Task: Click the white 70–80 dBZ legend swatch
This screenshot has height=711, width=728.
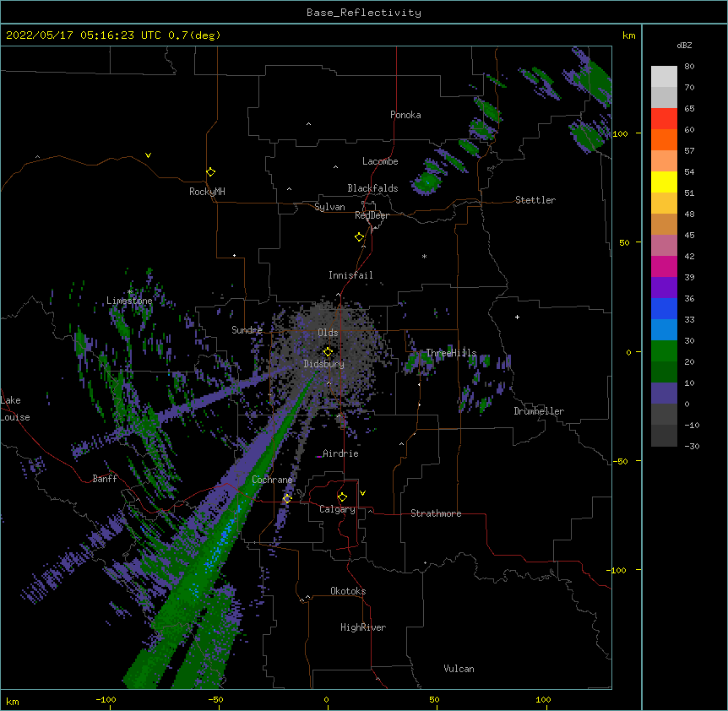Action: click(664, 77)
